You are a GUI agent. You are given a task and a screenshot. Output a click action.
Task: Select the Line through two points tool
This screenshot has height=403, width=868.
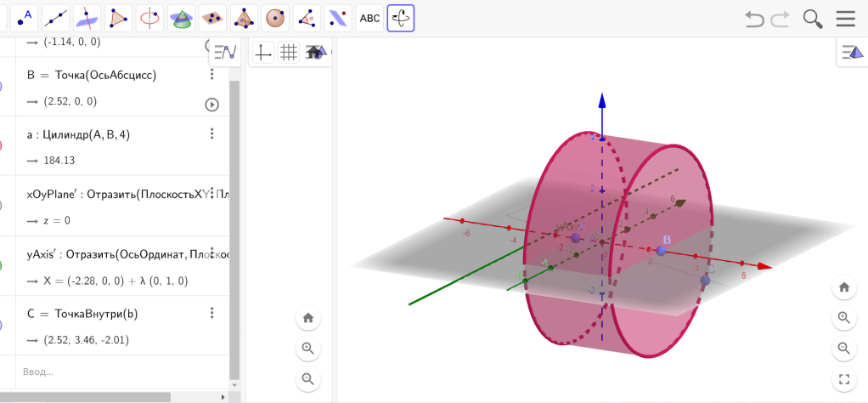(x=55, y=17)
